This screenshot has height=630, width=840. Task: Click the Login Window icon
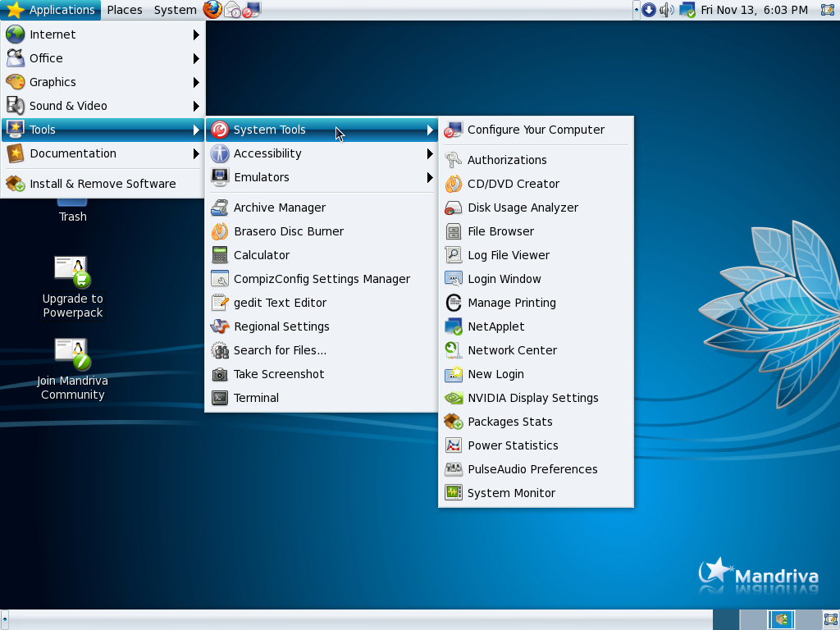point(453,279)
